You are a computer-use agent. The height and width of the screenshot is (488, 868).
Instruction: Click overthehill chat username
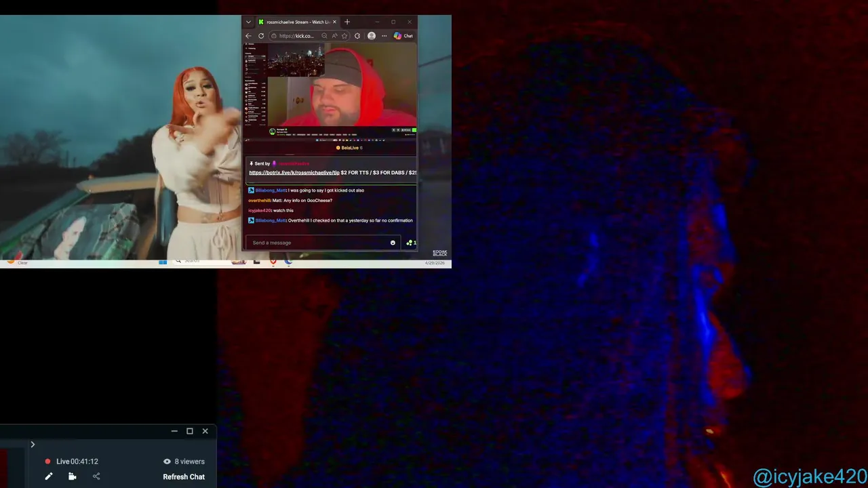[x=259, y=201]
